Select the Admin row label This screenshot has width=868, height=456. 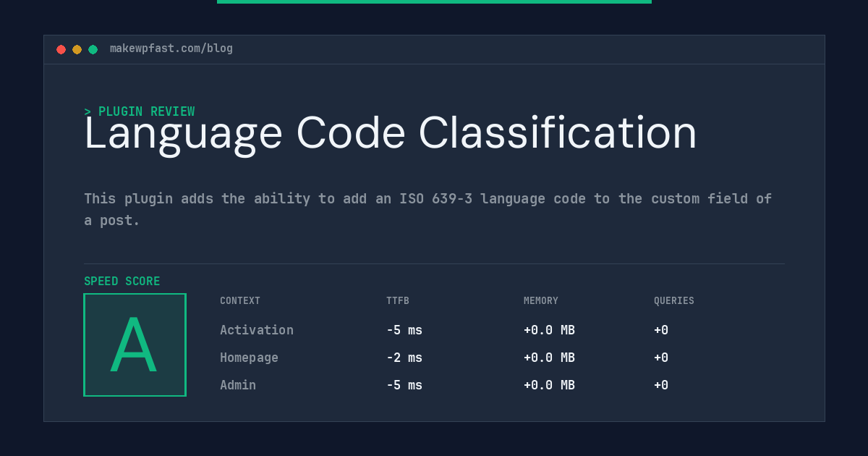(x=238, y=385)
